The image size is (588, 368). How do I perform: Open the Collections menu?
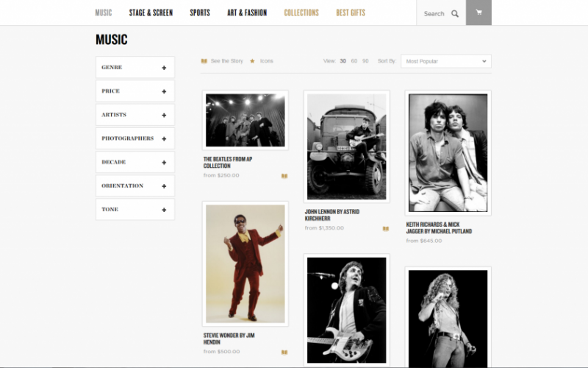[x=301, y=13]
